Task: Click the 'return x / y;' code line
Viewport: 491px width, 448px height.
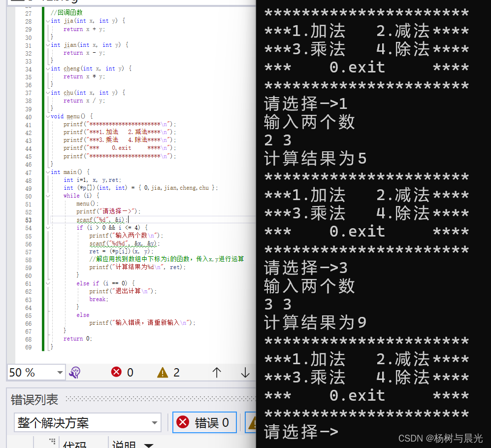Action: [x=84, y=101]
